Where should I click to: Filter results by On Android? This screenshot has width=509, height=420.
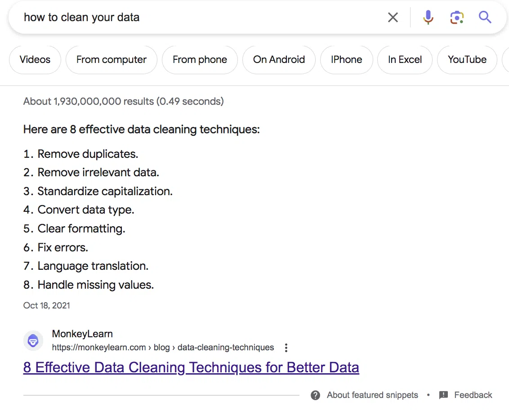point(279,60)
